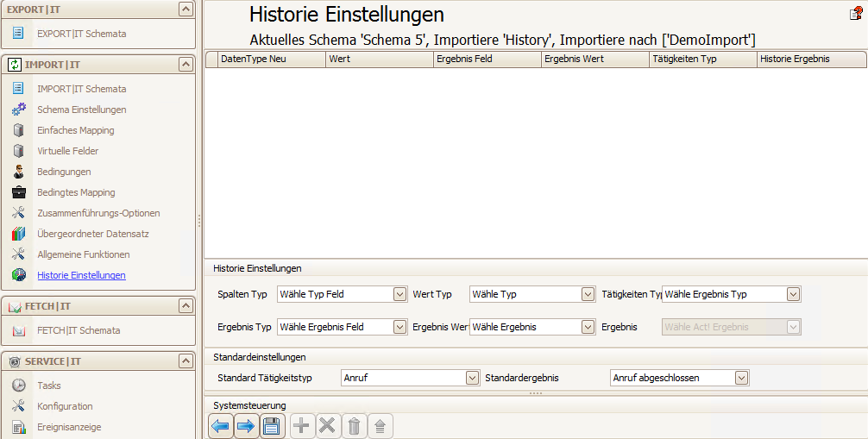Image resolution: width=868 pixels, height=439 pixels.
Task: Click the trash can delete button
Action: [354, 426]
